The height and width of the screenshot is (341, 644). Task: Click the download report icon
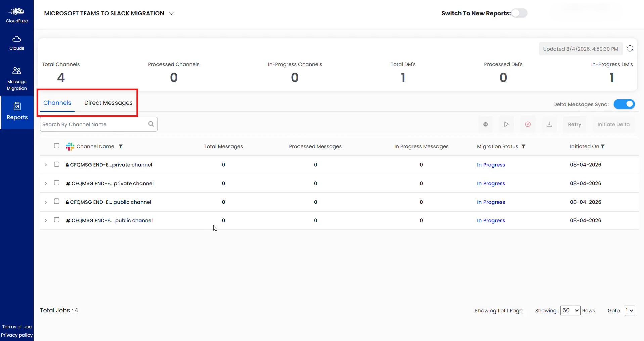click(549, 124)
